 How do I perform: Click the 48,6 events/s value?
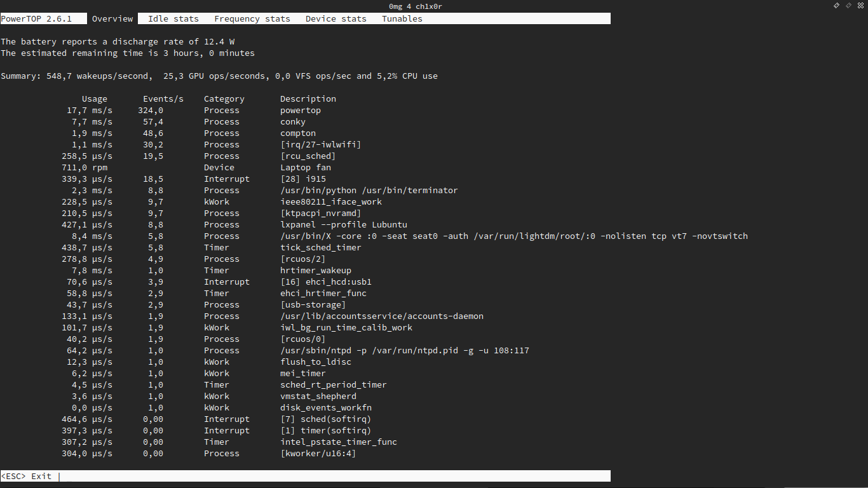tap(153, 133)
